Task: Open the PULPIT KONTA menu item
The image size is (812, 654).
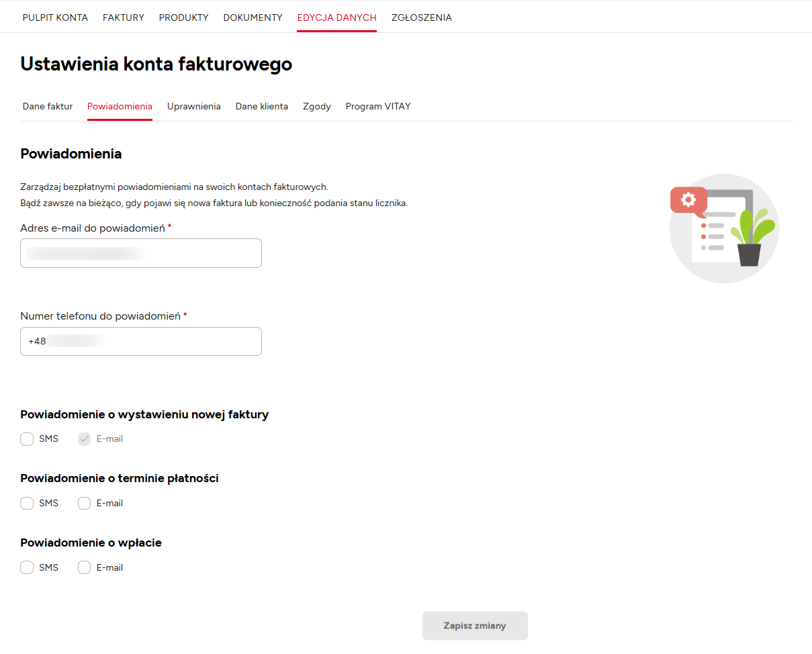Action: (x=55, y=17)
